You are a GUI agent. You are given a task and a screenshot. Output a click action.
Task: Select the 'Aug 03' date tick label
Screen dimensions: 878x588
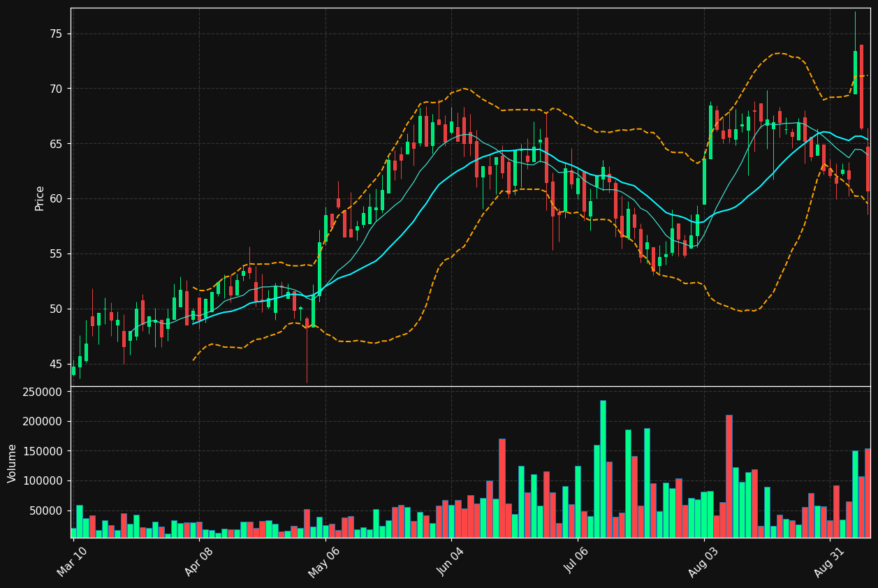tap(703, 561)
